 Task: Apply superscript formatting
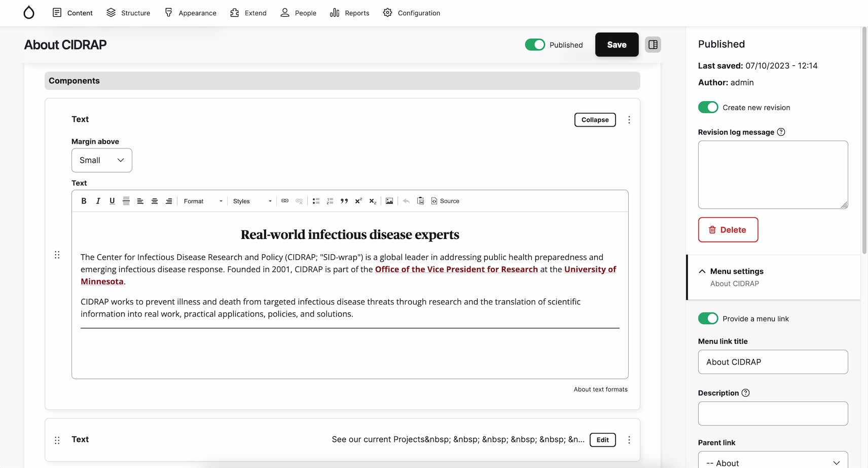(x=358, y=201)
